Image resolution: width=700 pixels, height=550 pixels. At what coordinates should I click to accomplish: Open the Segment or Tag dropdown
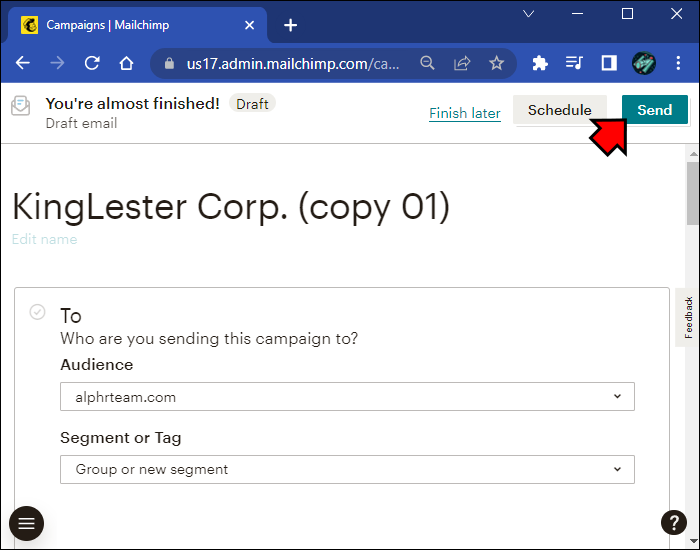(x=347, y=469)
